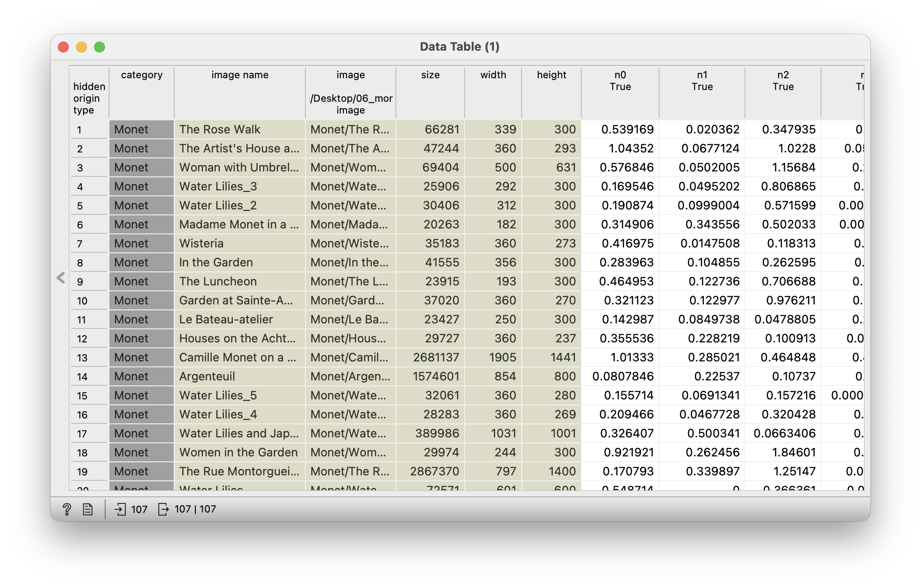
Task: Select the 'Wisteria' cell
Action: point(240,243)
